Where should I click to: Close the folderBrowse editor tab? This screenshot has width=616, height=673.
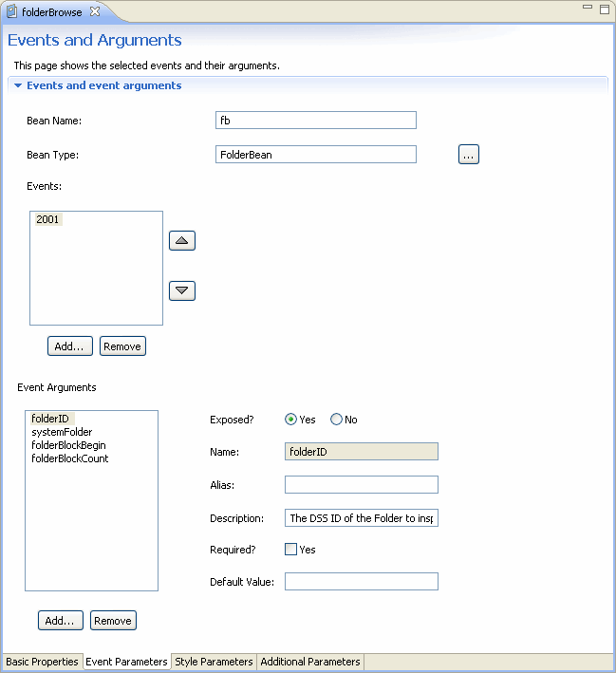[95, 11]
